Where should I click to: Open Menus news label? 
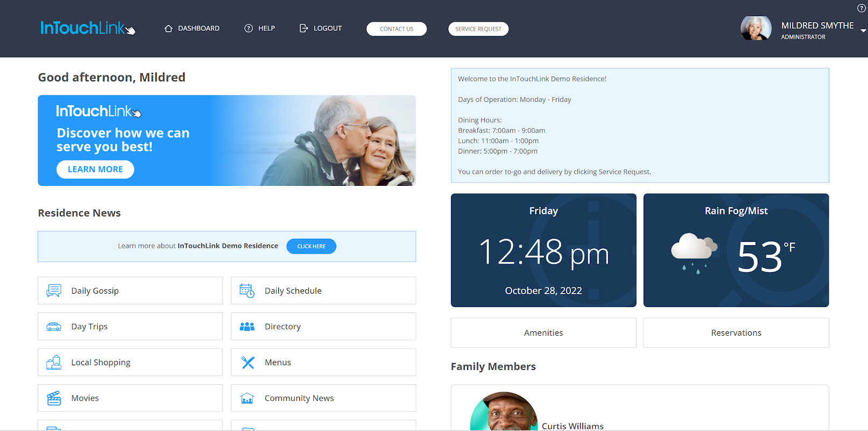click(x=278, y=363)
